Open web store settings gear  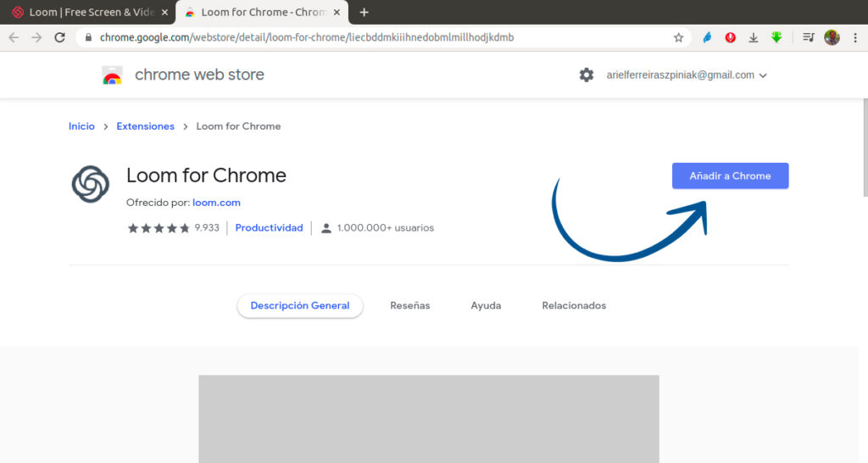(587, 75)
